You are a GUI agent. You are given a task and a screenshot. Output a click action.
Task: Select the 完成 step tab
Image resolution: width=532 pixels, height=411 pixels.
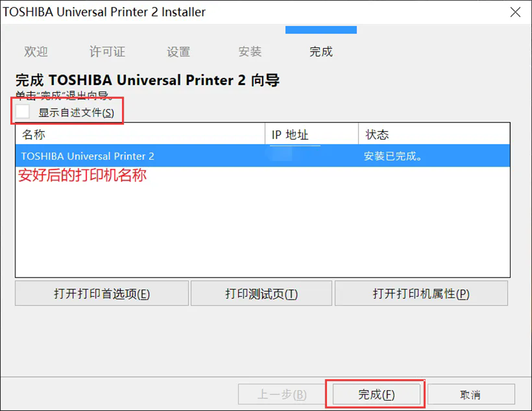tap(321, 52)
